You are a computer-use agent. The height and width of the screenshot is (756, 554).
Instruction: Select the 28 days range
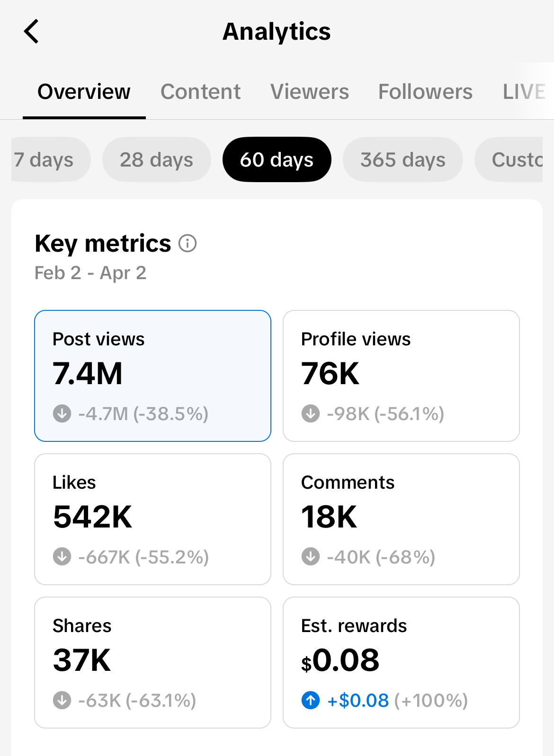click(x=156, y=160)
